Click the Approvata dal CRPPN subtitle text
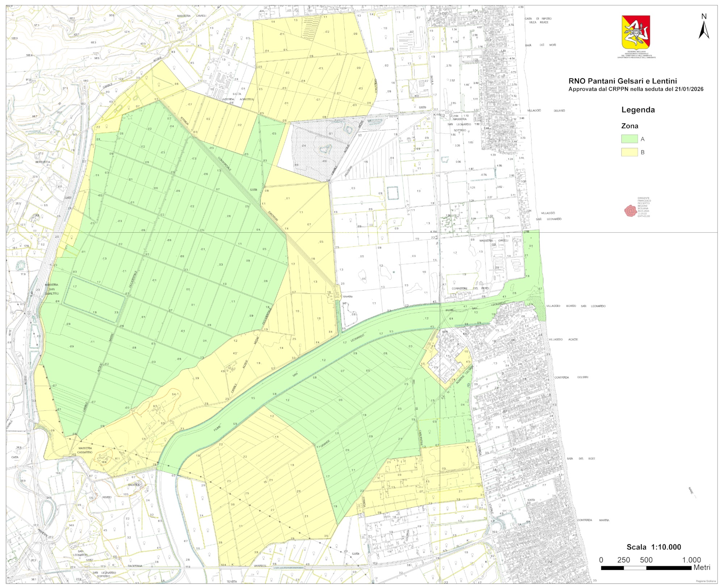Screen dimensions: 724x588 636,89
